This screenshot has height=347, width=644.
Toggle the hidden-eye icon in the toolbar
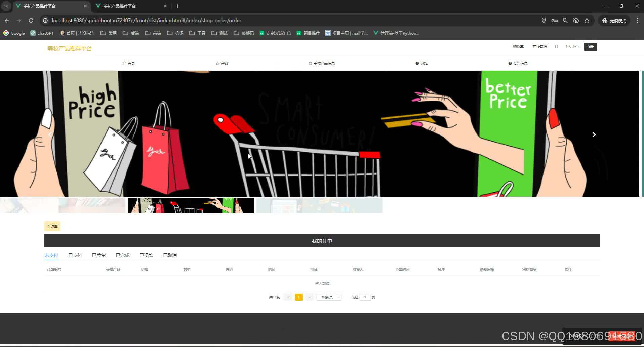coord(576,21)
